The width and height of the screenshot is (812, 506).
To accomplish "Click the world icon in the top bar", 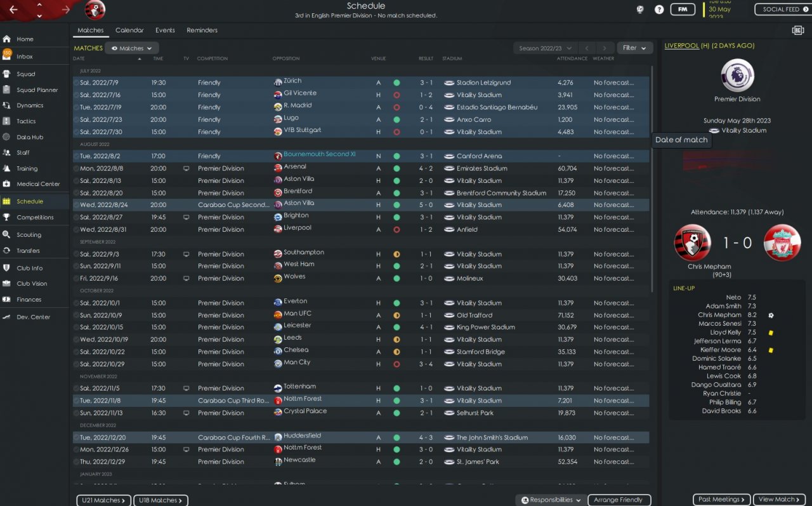I will click(640, 10).
